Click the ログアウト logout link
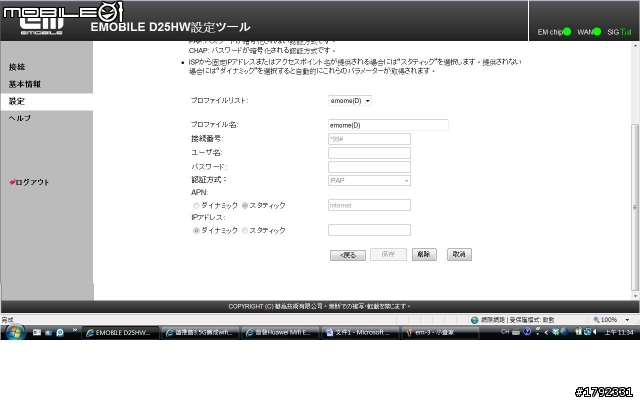640x400 pixels. coord(29,182)
